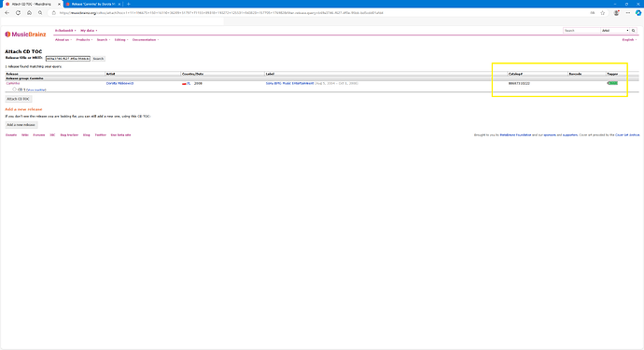Close the Release Caminho tab
The image size is (644, 350).
coord(119,4)
